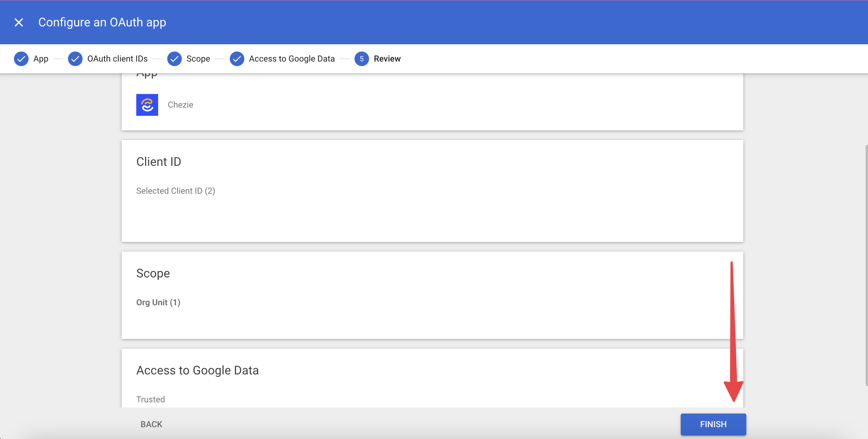
Task: Click the Chezie app name
Action: (x=180, y=105)
